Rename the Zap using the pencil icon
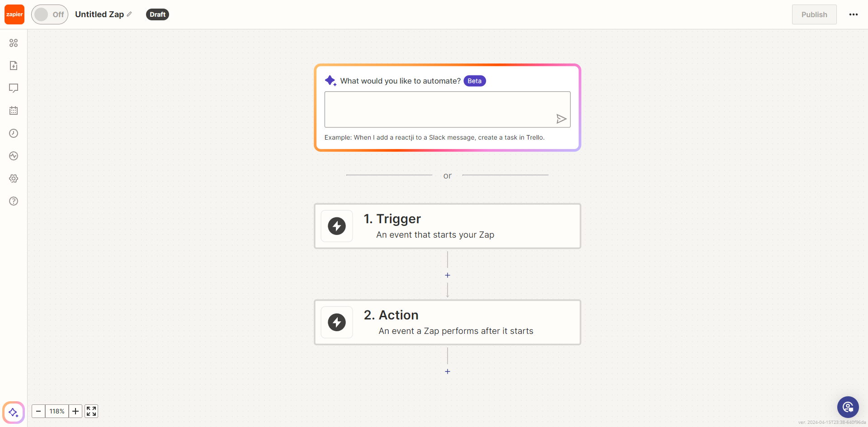The height and width of the screenshot is (427, 868). (x=129, y=14)
